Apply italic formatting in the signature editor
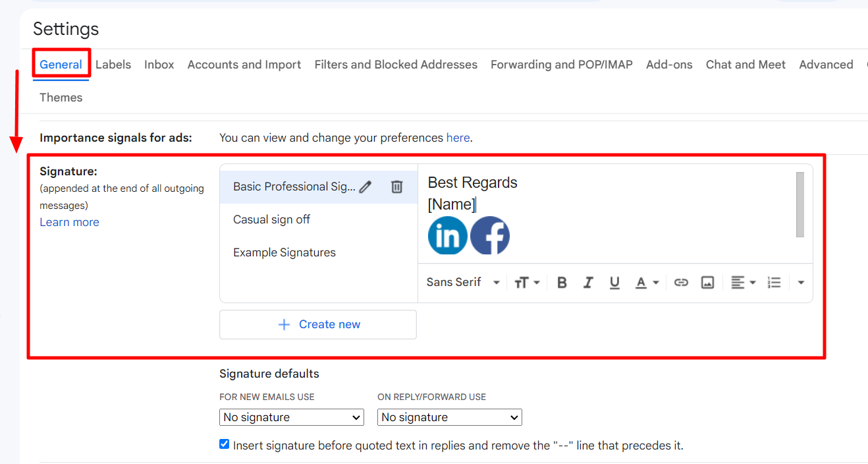The height and width of the screenshot is (464, 868). pyautogui.click(x=588, y=282)
